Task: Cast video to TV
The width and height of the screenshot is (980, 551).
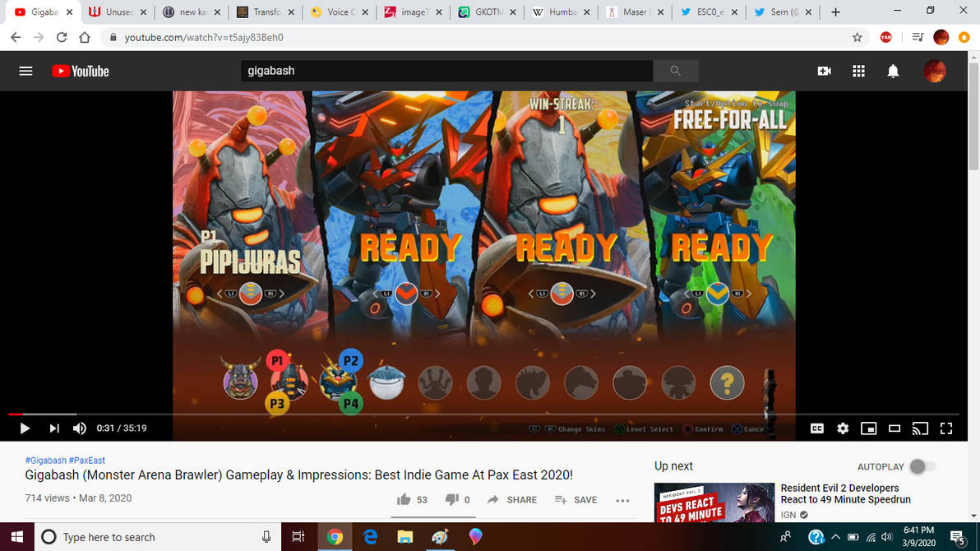Action: [920, 428]
